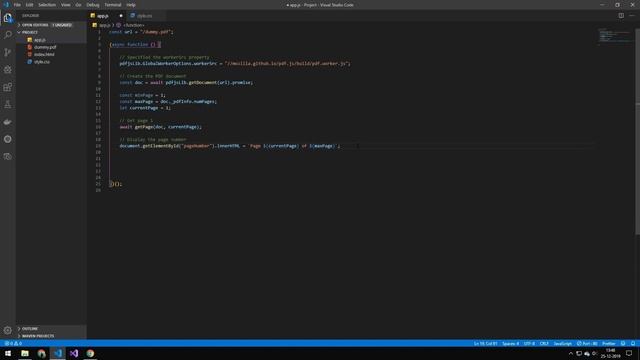Click the feedback smiley in status bar
The height and width of the screenshot is (360, 640).
[623, 343]
